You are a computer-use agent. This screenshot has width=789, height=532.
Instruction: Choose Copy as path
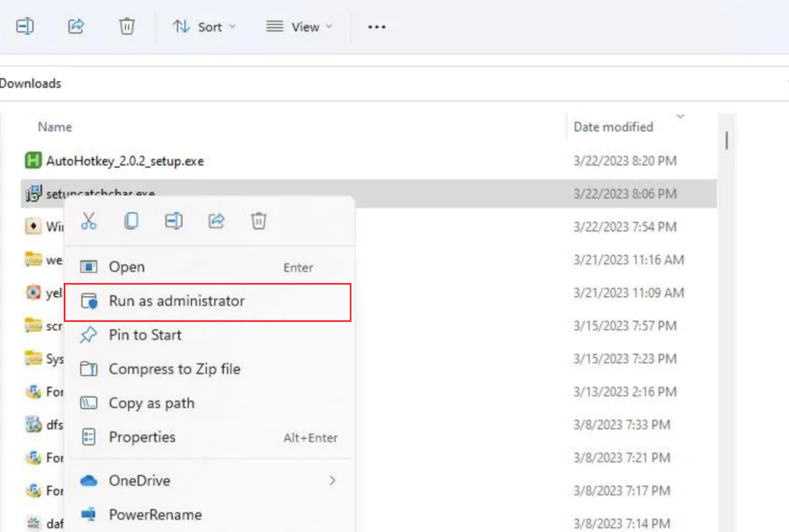[152, 403]
